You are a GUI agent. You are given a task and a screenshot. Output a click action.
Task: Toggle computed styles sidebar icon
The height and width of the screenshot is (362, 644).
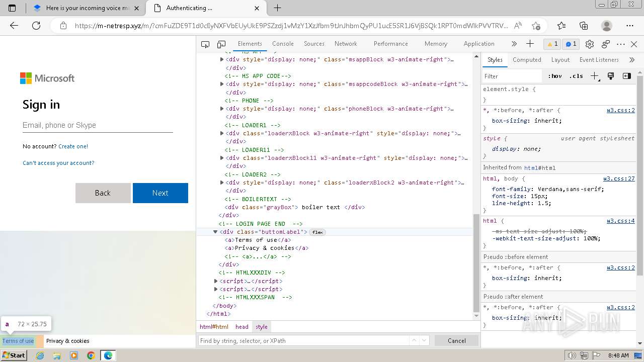click(626, 76)
